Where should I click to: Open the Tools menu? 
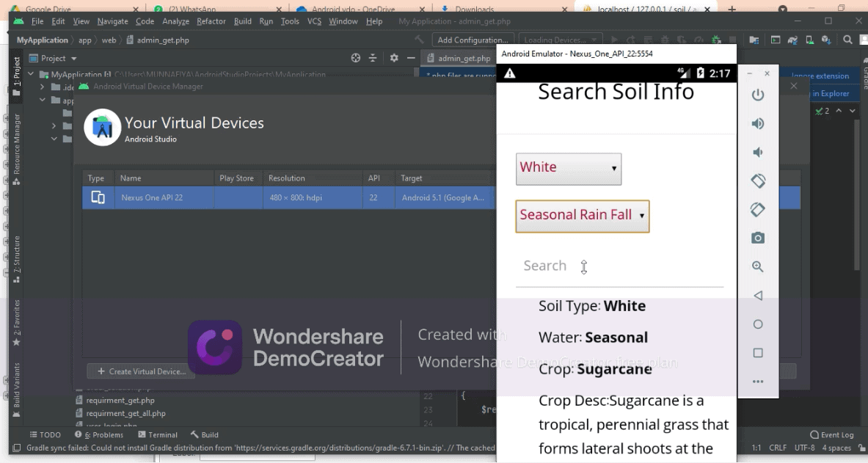coord(290,21)
